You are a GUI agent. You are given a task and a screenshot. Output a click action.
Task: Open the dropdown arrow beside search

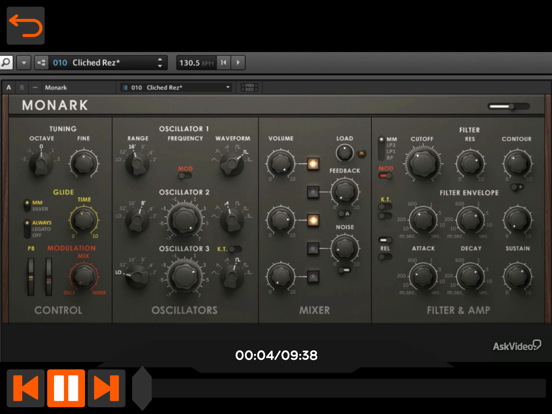pos(24,63)
